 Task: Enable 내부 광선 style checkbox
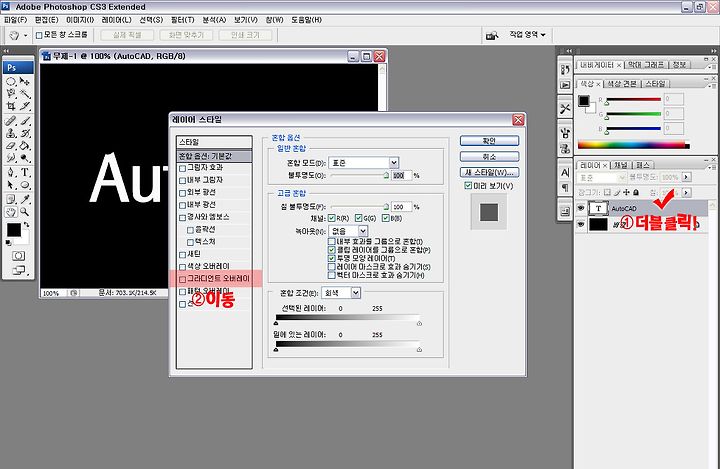point(182,205)
